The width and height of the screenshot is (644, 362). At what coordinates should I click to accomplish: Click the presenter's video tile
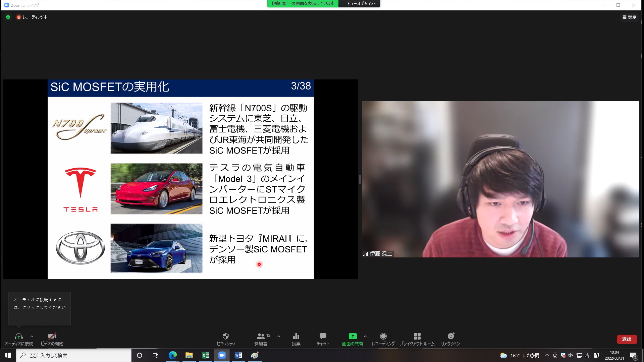click(501, 179)
